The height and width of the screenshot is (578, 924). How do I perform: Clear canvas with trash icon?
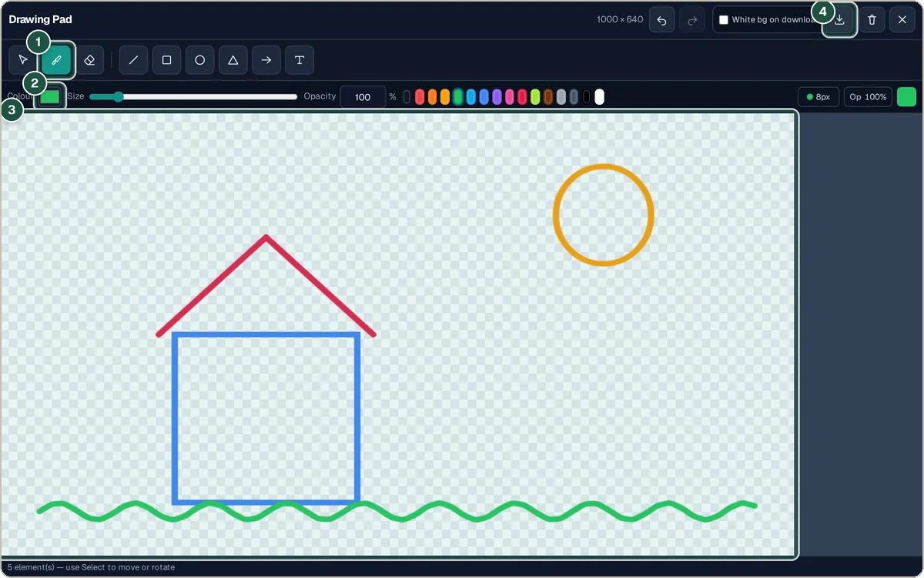click(x=872, y=20)
